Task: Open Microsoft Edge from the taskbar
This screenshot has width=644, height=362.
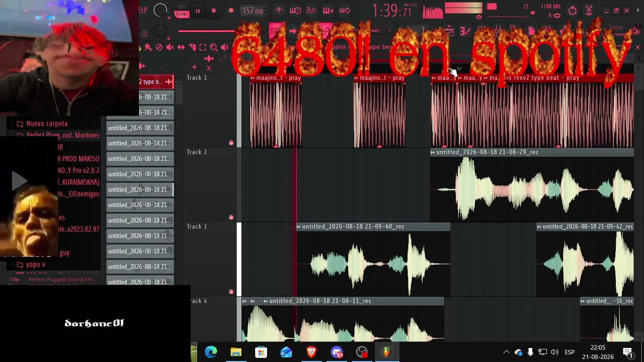Action: click(211, 352)
